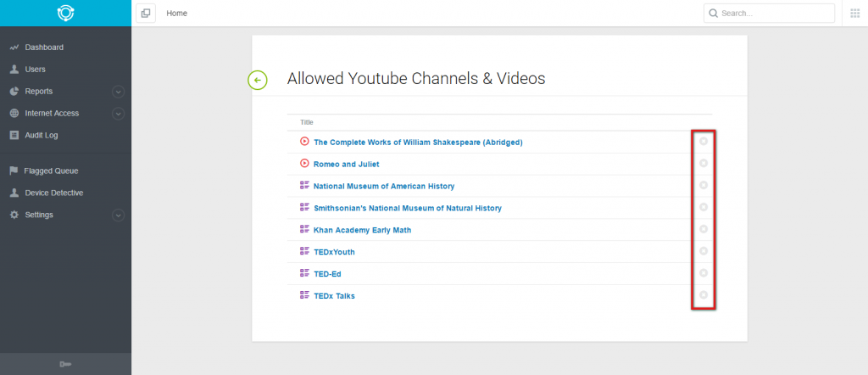Expand the Reports submenu chevron
This screenshot has height=375, width=868.
point(118,92)
